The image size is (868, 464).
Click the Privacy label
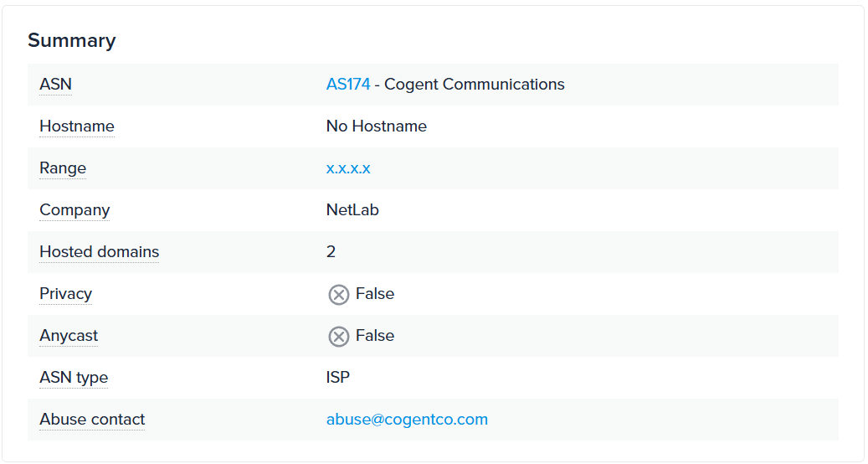click(x=65, y=294)
